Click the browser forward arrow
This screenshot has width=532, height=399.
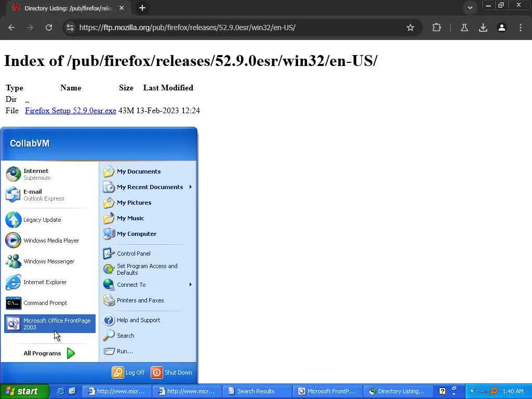click(x=30, y=28)
